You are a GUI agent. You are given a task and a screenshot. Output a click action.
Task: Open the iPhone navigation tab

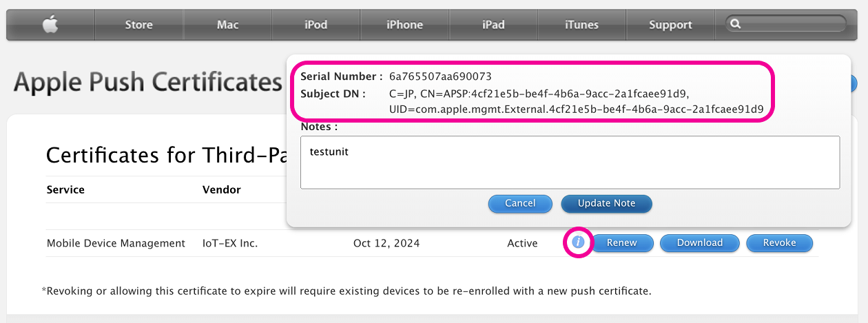click(x=404, y=25)
